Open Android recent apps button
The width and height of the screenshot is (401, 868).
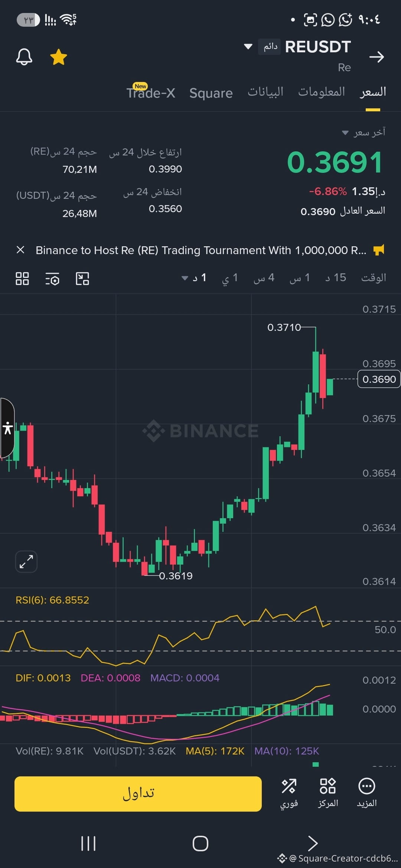coord(88,844)
